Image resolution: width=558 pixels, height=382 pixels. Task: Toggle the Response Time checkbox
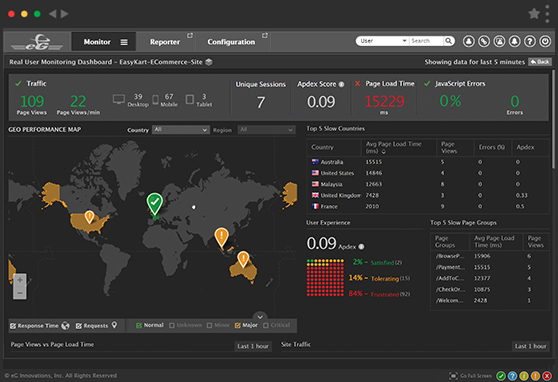[13, 326]
